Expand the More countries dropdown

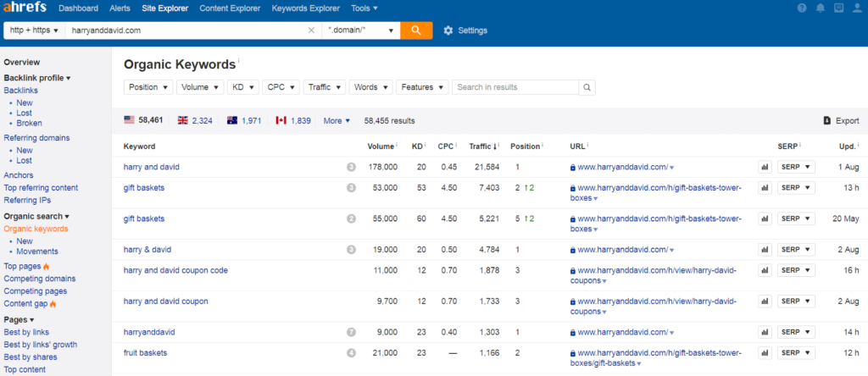(337, 120)
